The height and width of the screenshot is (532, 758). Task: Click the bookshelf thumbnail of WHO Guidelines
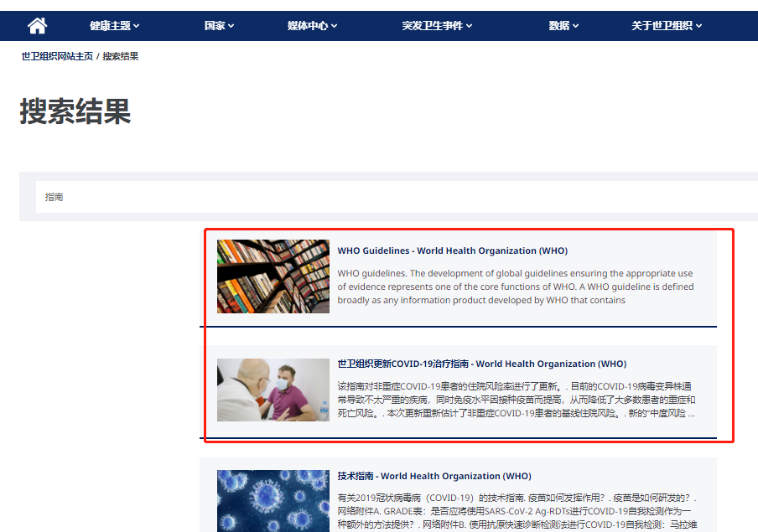273,276
